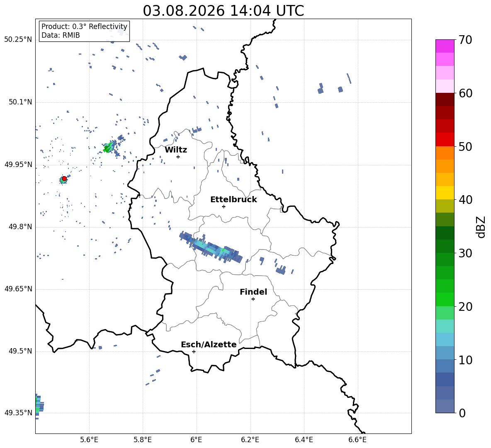Click the Wiltz station cross marker

(178, 157)
